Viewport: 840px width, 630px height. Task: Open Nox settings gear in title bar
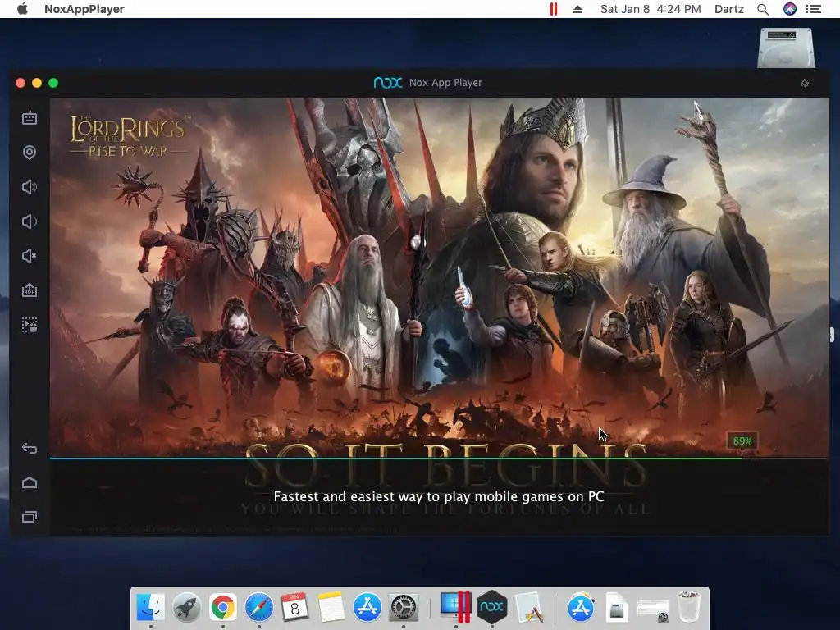coord(805,83)
